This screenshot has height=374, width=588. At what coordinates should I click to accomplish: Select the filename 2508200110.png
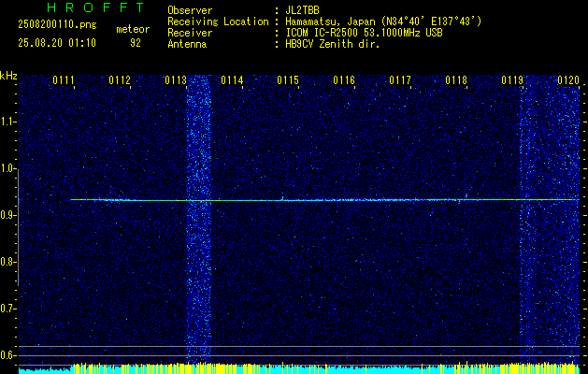[x=57, y=24]
